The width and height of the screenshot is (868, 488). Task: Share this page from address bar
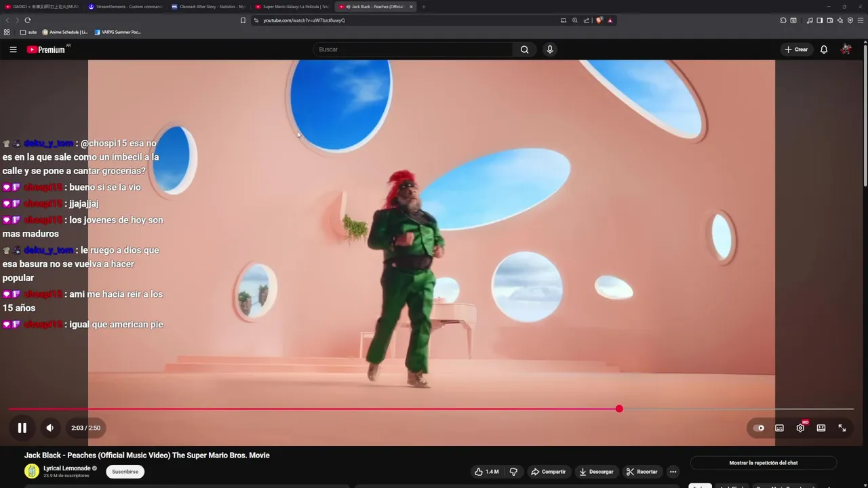(587, 20)
